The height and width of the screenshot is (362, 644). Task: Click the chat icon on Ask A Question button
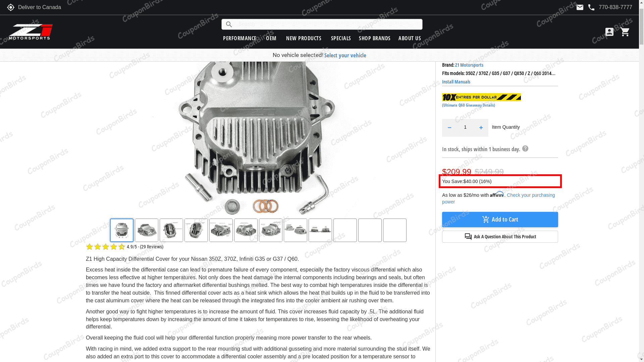[x=468, y=236]
